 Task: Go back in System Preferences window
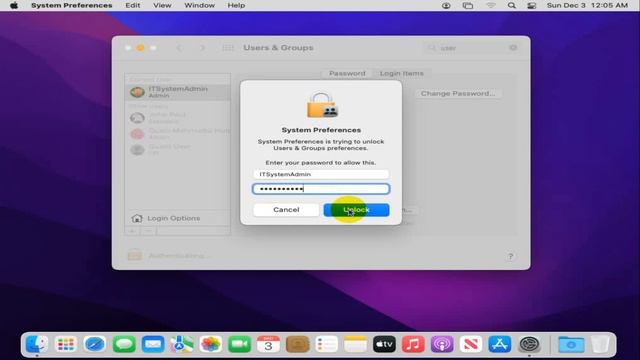pos(179,48)
